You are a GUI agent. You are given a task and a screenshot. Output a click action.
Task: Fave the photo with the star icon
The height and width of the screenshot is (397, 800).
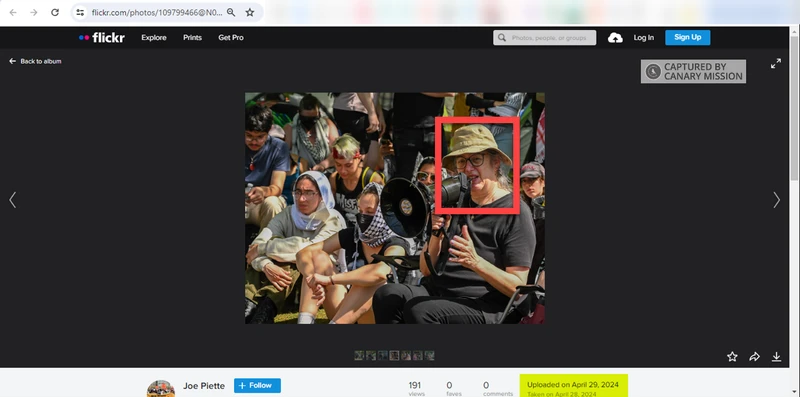pos(732,357)
